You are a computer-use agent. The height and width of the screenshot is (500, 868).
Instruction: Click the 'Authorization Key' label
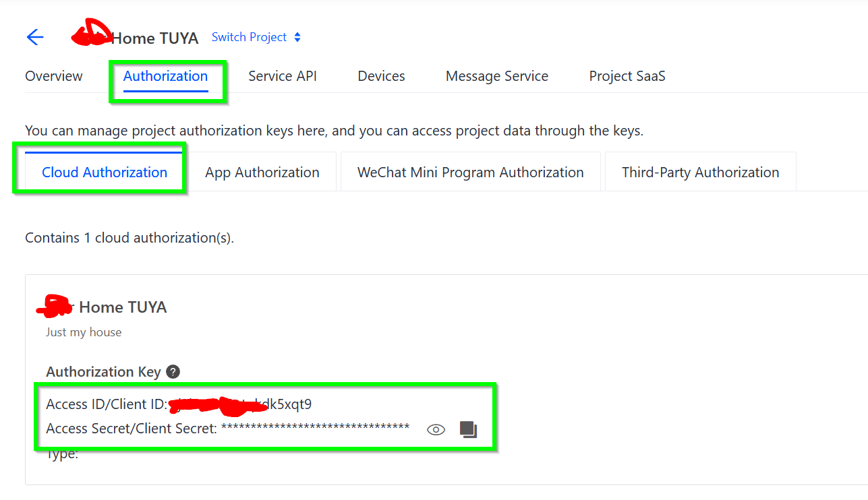click(103, 371)
